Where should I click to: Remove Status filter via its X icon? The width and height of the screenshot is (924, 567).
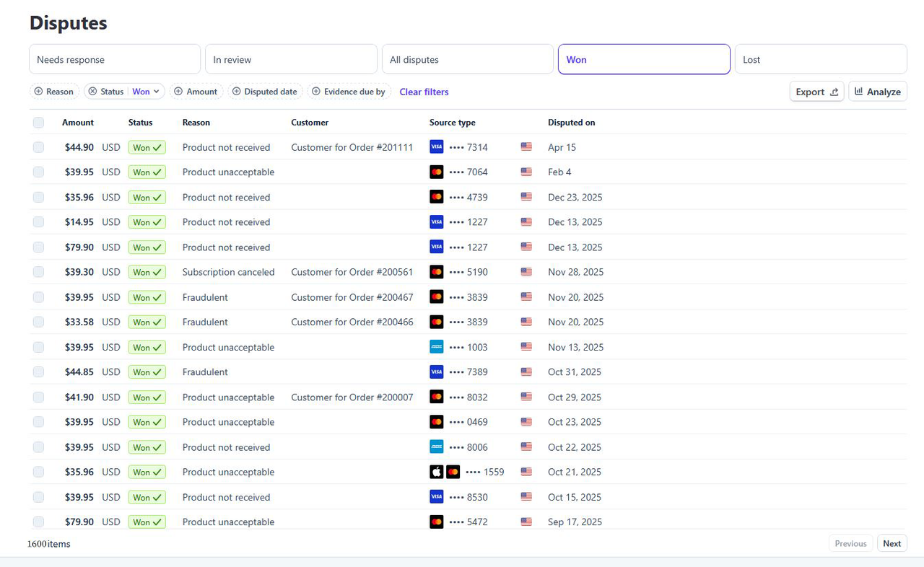coord(92,92)
